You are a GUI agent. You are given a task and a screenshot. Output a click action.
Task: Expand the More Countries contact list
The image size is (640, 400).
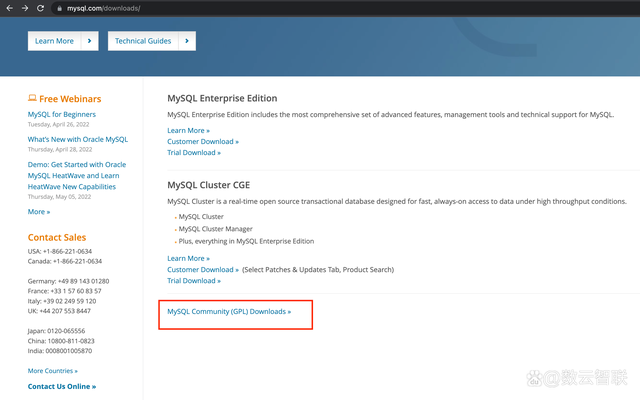pos(53,371)
